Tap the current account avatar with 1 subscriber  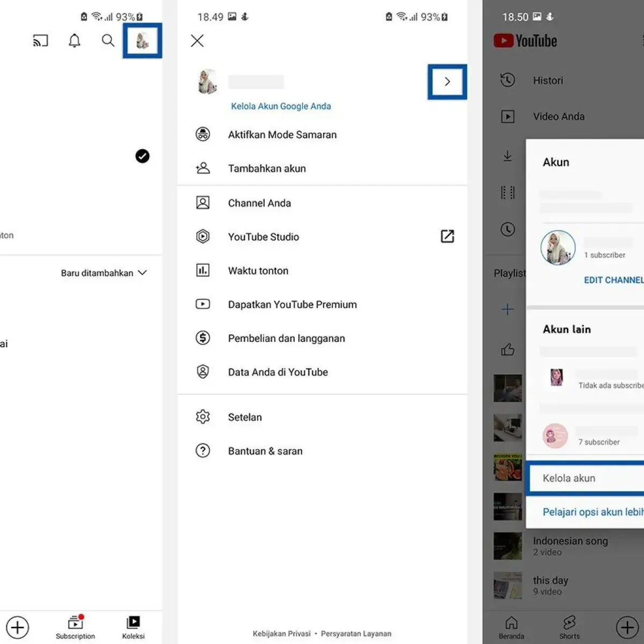click(558, 248)
